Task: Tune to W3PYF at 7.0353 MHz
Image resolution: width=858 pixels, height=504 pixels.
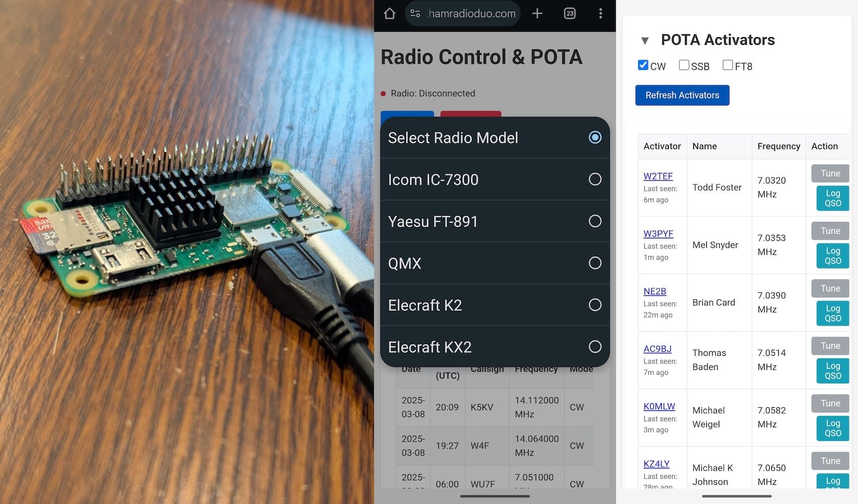Action: (x=830, y=231)
